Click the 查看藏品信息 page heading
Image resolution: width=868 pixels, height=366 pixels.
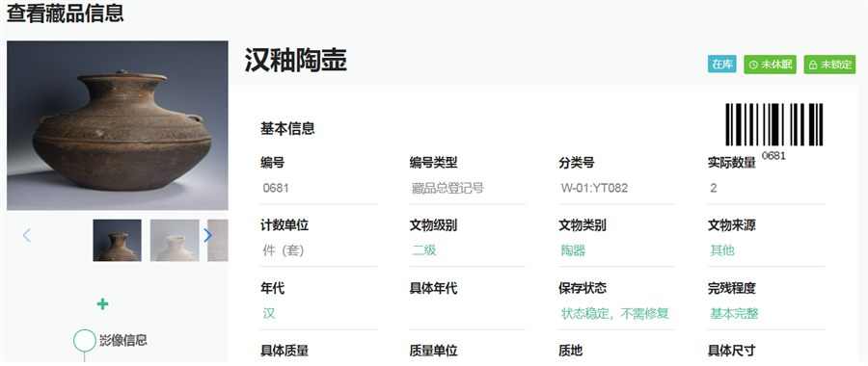(x=65, y=13)
